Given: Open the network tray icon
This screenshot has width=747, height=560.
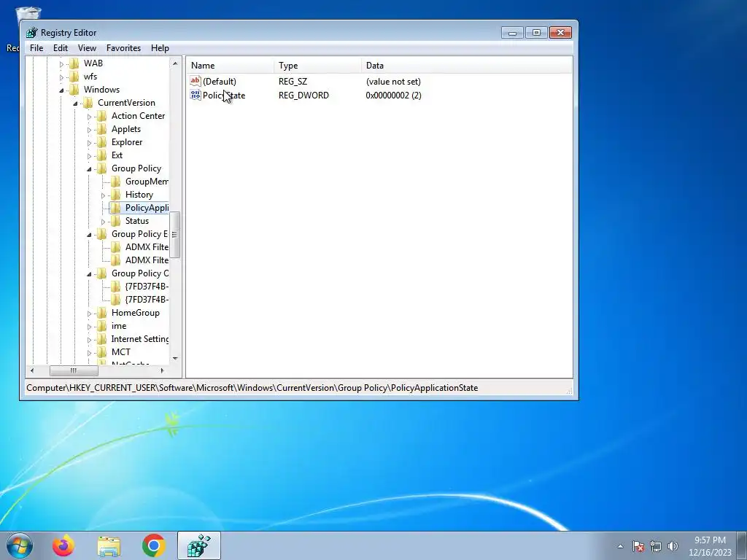Looking at the screenshot, I should [656, 546].
